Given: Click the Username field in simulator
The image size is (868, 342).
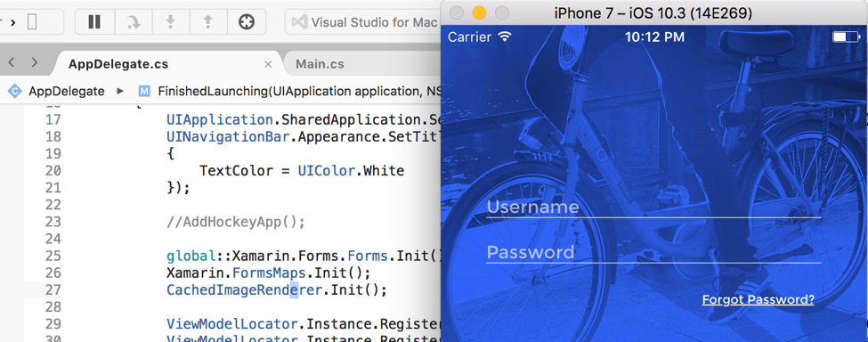Looking at the screenshot, I should 653,207.
